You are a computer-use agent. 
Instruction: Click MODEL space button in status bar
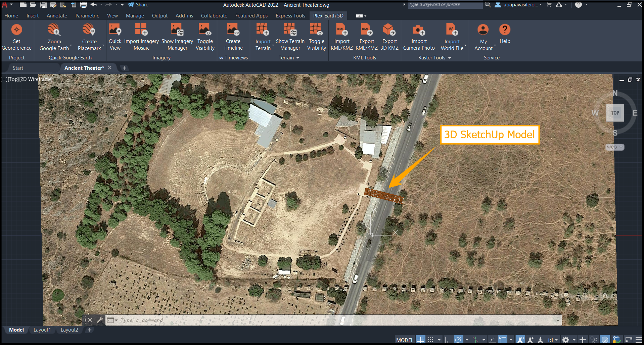[405, 340]
